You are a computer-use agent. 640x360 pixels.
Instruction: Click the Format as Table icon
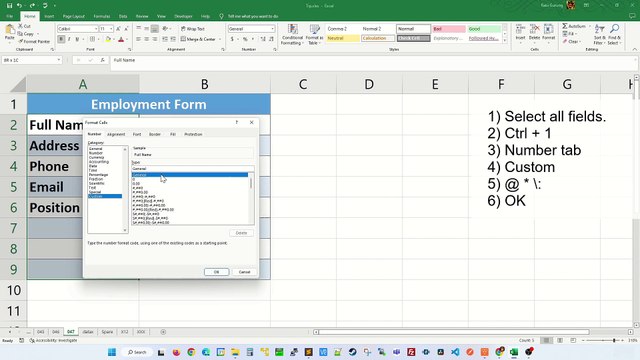click(x=314, y=34)
